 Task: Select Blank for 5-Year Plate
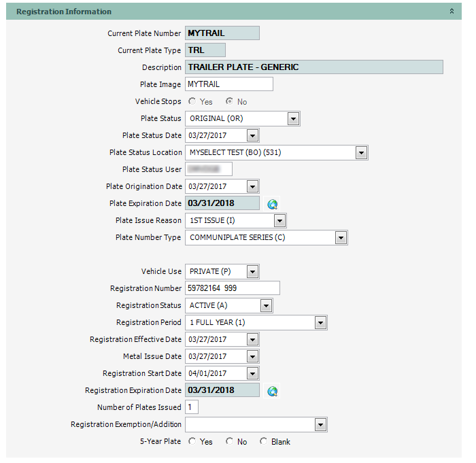tap(264, 442)
